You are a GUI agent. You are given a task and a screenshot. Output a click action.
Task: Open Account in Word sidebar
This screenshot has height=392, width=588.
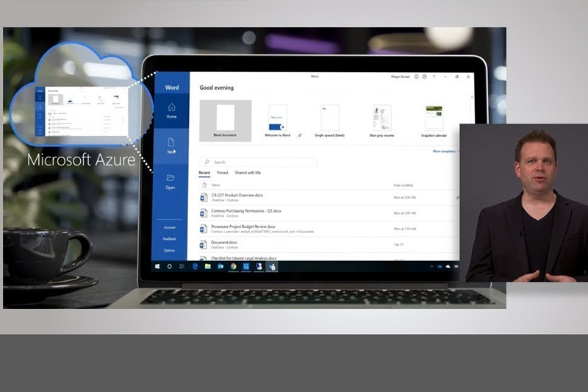click(x=170, y=227)
